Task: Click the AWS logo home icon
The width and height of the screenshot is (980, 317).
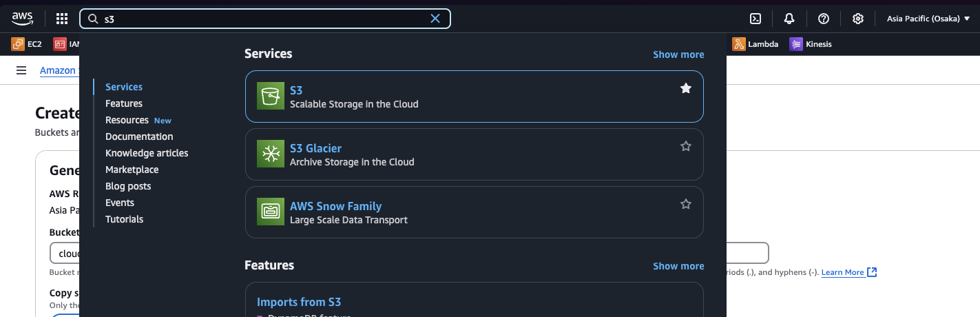Action: [22, 19]
